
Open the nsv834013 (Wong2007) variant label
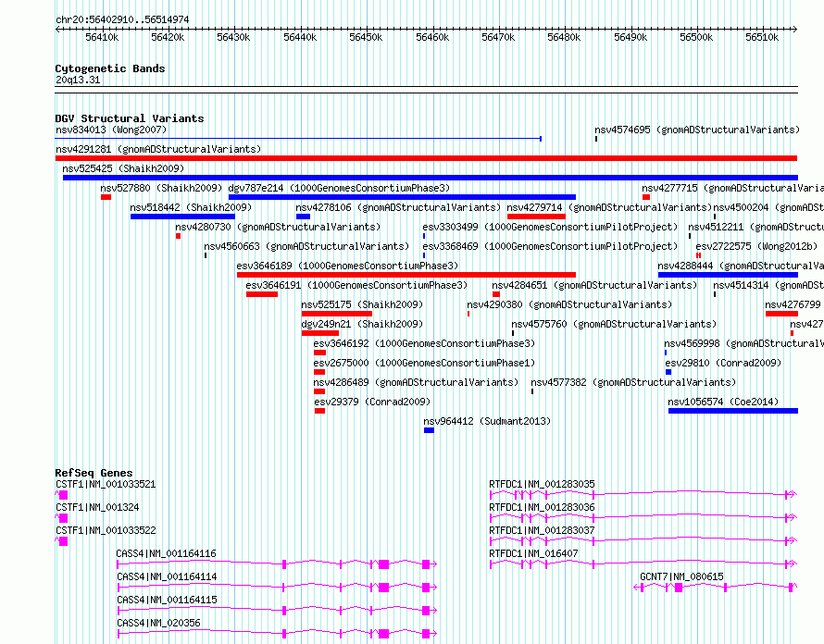click(x=111, y=130)
